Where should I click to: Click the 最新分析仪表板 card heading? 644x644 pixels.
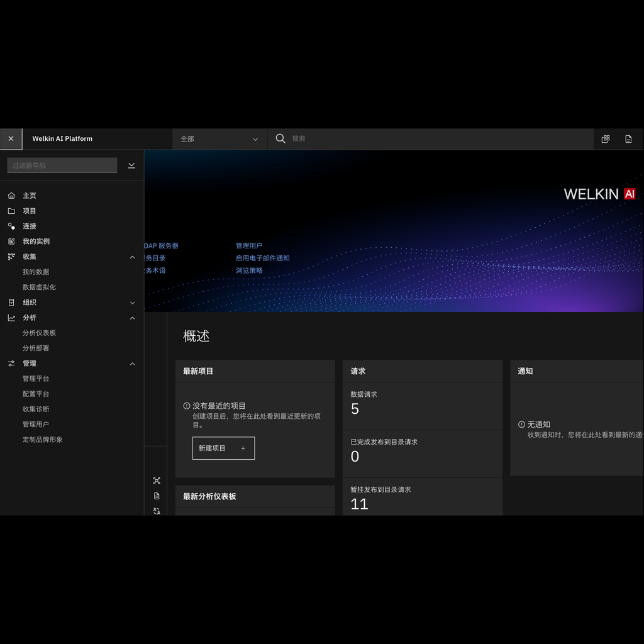(209, 497)
